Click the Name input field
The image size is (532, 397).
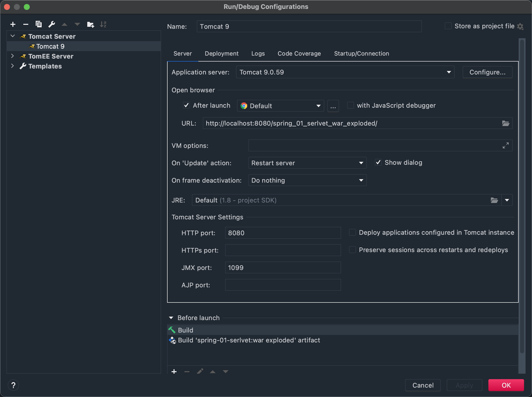click(309, 26)
